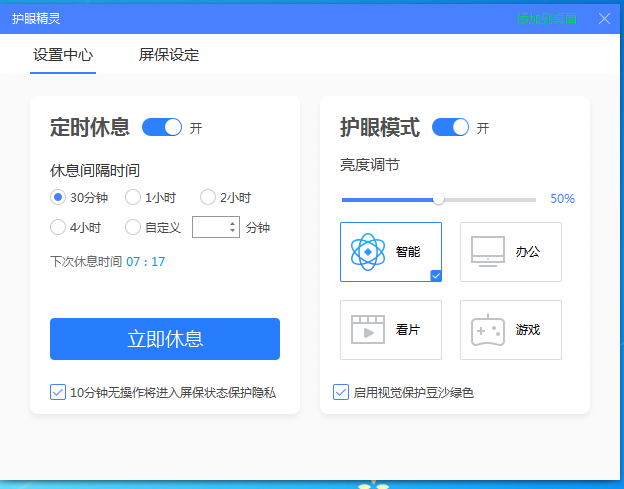This screenshot has width=624, height=489.
Task: Click the grey unfilled part of brightness slider
Action: [x=489, y=200]
